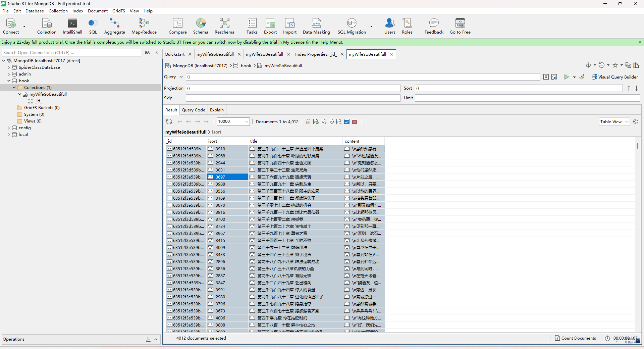Open the Table View dropdown

[614, 121]
